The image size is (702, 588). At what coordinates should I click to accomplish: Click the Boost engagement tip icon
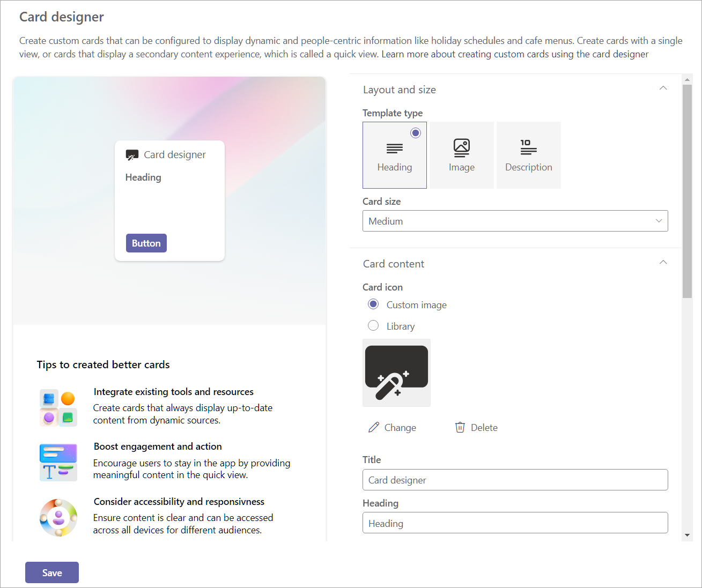click(58, 462)
